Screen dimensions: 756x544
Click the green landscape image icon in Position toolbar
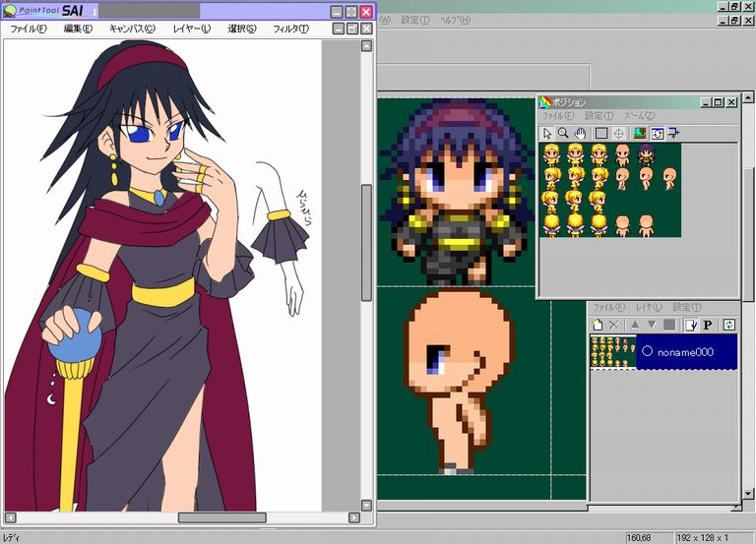coord(640,134)
